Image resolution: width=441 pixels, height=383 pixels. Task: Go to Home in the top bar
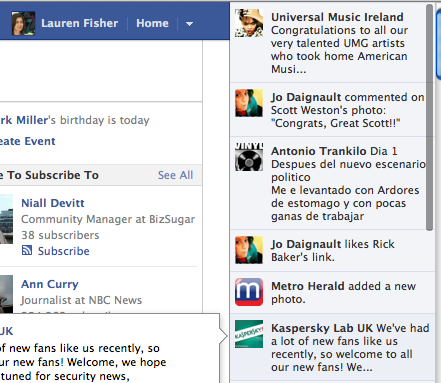coord(152,23)
